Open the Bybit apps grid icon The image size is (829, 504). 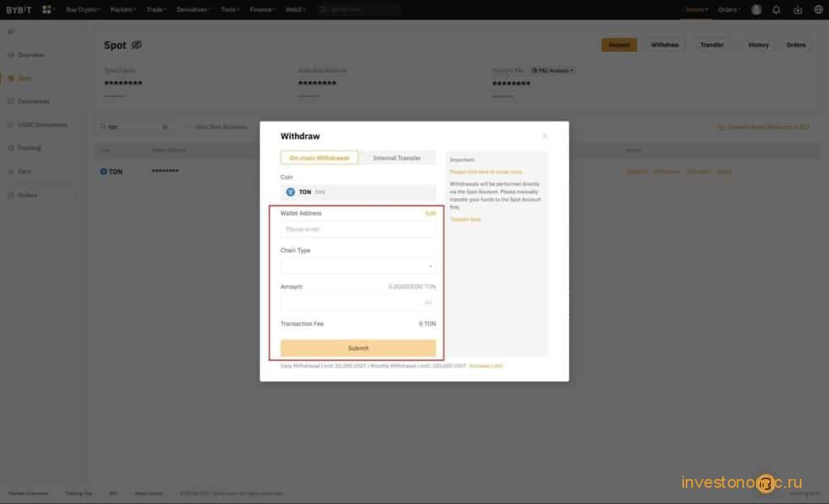(46, 10)
